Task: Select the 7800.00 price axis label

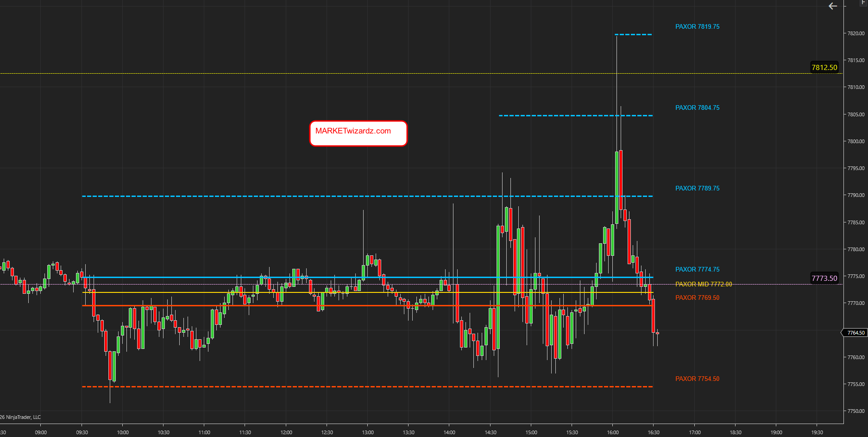Action: pos(856,141)
